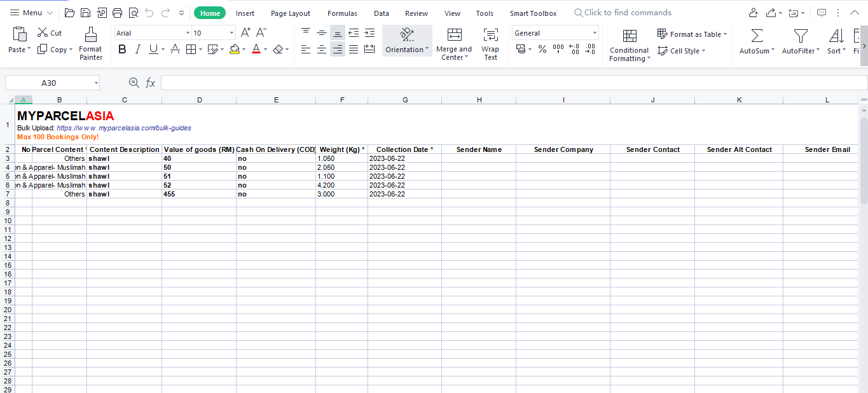Toggle Underline formatting

click(x=153, y=49)
